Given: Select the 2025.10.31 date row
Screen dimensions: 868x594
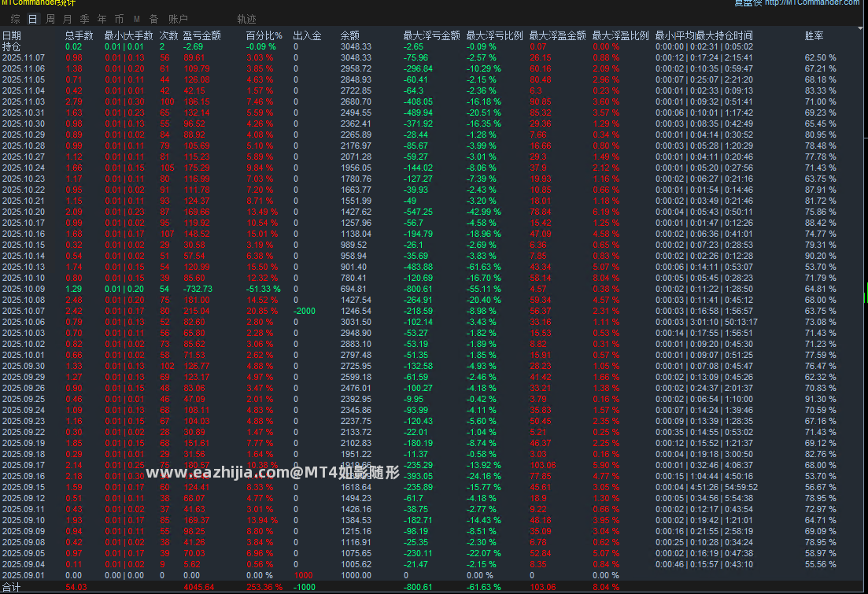Looking at the screenshot, I should [x=24, y=113].
